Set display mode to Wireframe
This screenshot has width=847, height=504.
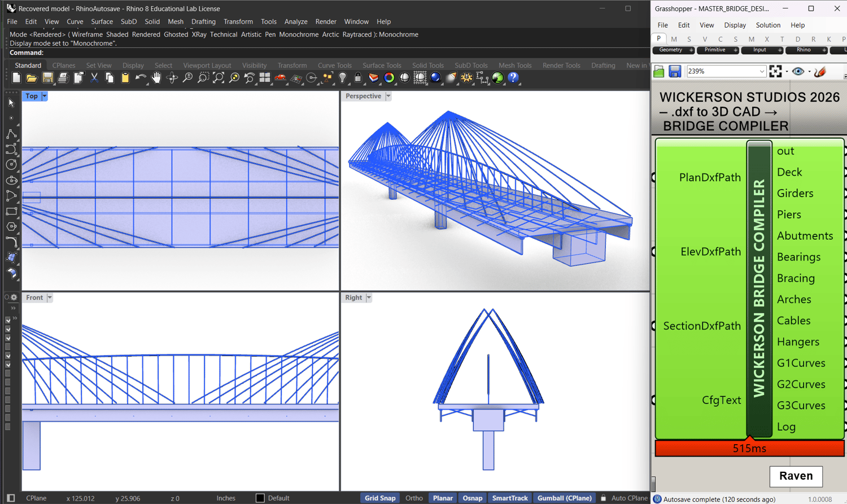(x=87, y=34)
